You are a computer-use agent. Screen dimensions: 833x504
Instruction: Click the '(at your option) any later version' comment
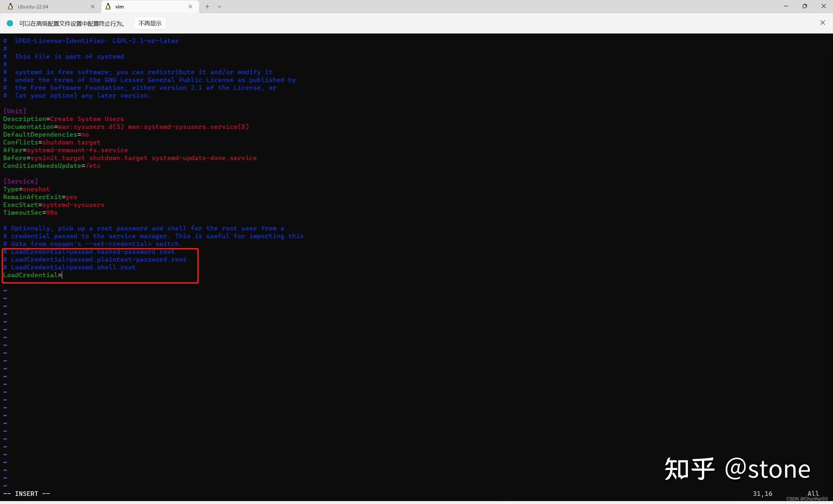tap(77, 95)
